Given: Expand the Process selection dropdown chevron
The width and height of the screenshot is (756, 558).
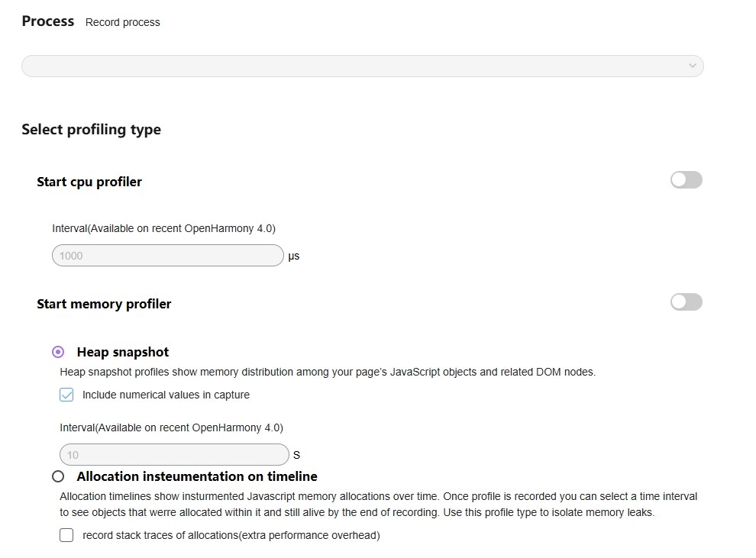Looking at the screenshot, I should (692, 66).
